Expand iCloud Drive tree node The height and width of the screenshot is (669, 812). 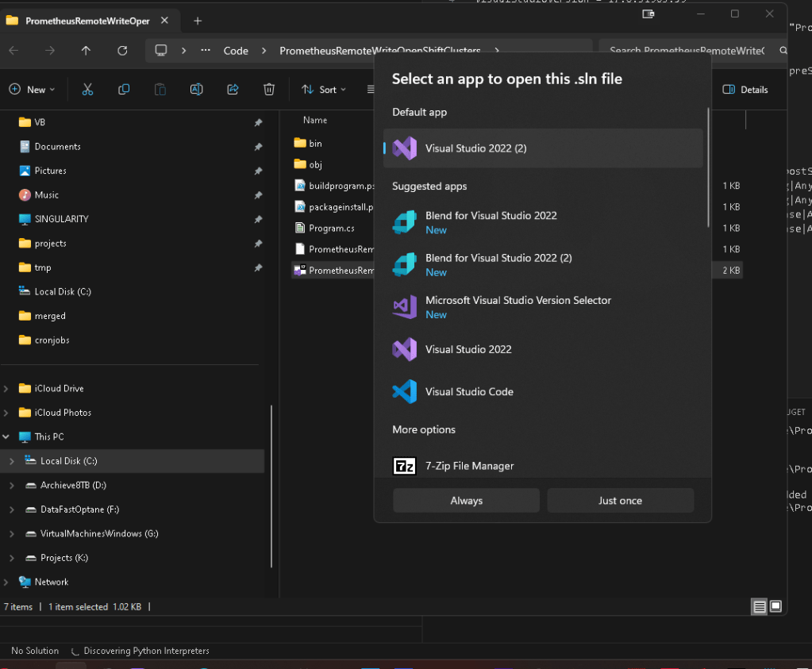tap(6, 388)
